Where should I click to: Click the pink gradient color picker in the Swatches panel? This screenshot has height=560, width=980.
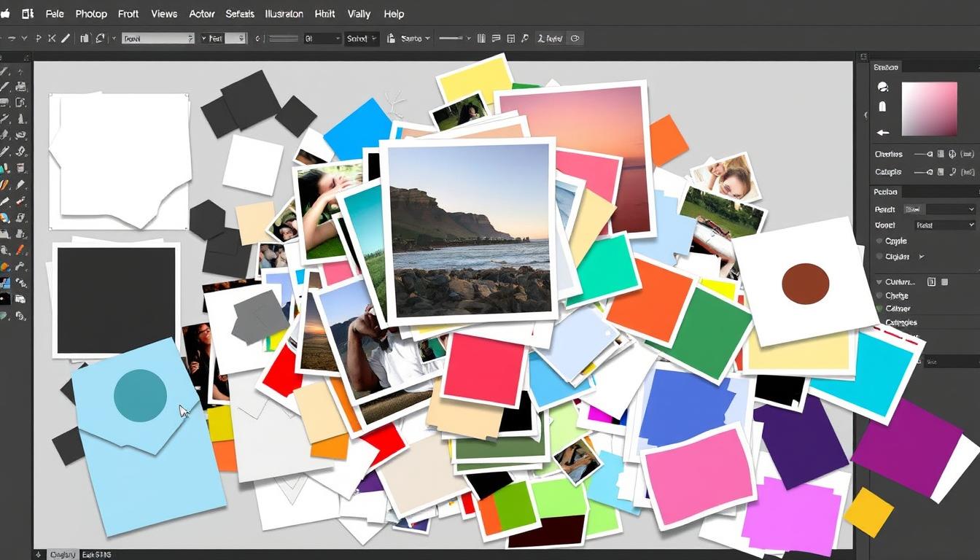coord(929,109)
